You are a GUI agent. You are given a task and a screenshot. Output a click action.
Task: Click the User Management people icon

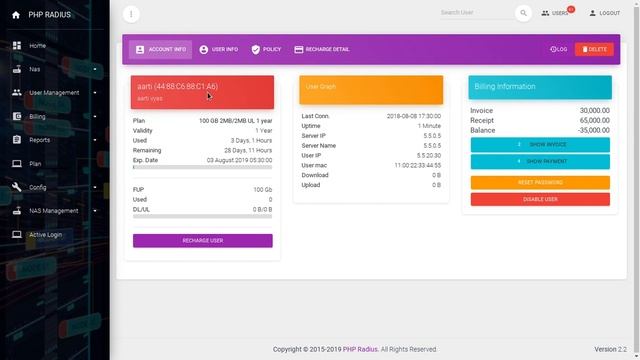point(17,92)
